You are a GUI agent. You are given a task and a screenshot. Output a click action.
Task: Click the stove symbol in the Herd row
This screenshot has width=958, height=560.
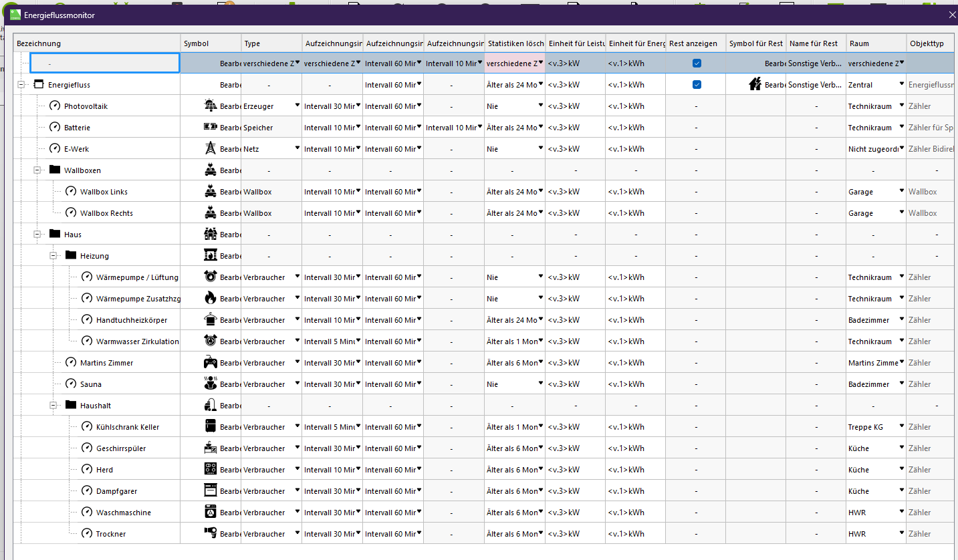point(210,470)
